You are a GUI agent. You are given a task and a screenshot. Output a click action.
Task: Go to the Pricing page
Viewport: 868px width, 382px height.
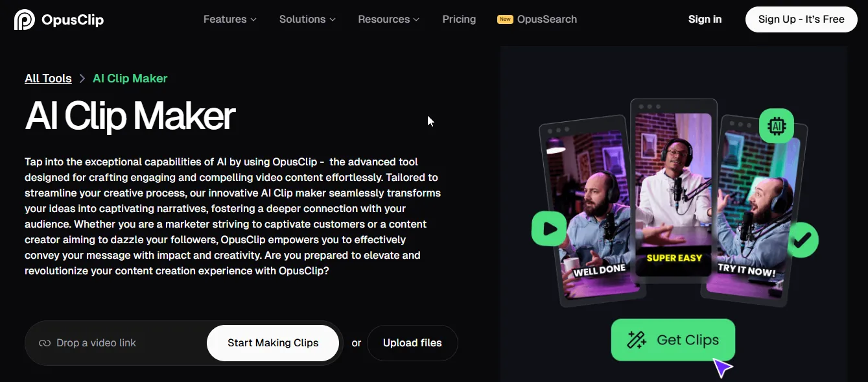tap(459, 19)
